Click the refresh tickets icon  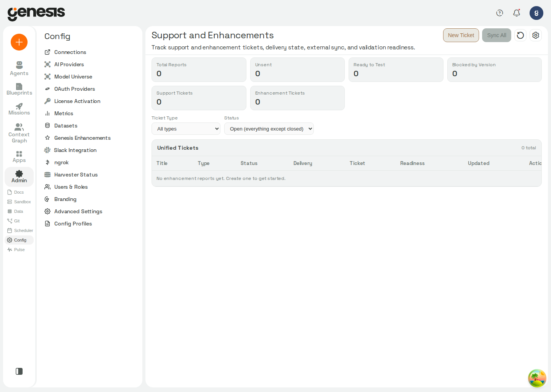tap(520, 35)
